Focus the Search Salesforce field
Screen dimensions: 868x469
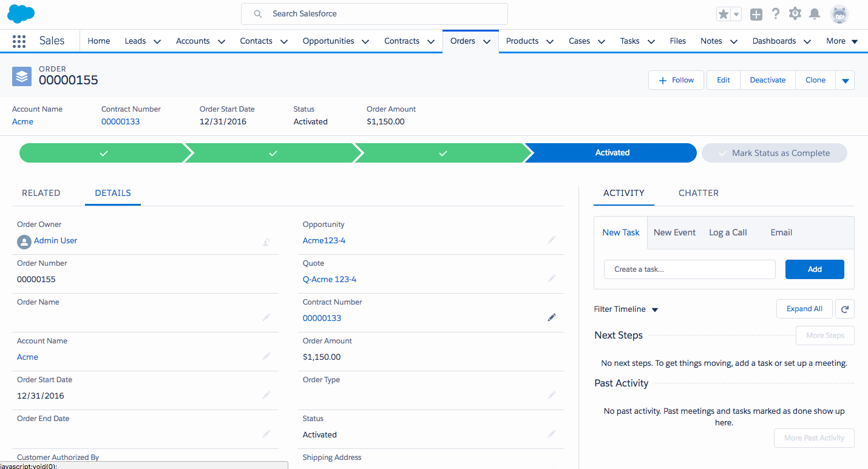(375, 14)
